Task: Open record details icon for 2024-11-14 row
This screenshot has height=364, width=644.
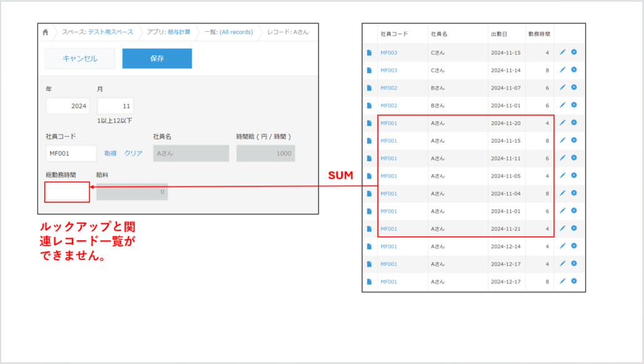Action: click(x=369, y=70)
